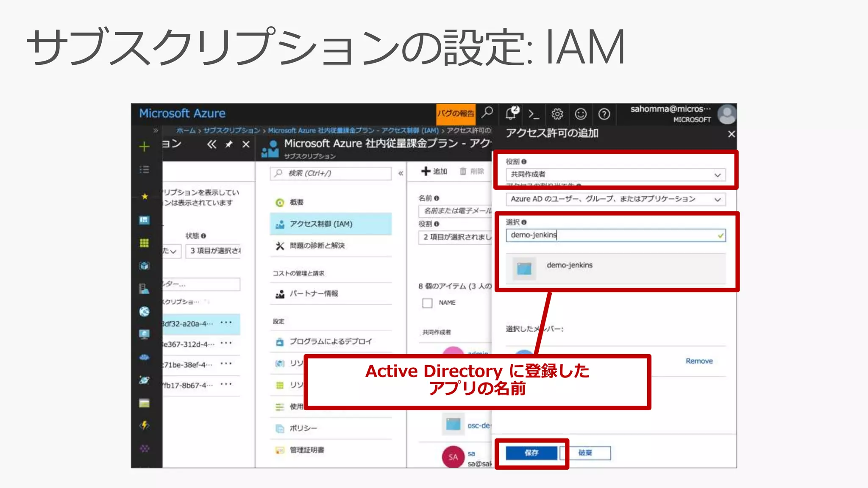Image resolution: width=868 pixels, height=488 pixels.
Task: Select demo-jenkins in the results list
Action: (615, 268)
